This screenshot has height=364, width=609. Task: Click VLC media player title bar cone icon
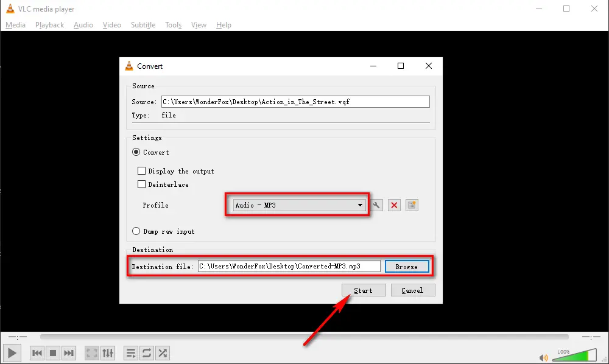pyautogui.click(x=10, y=8)
